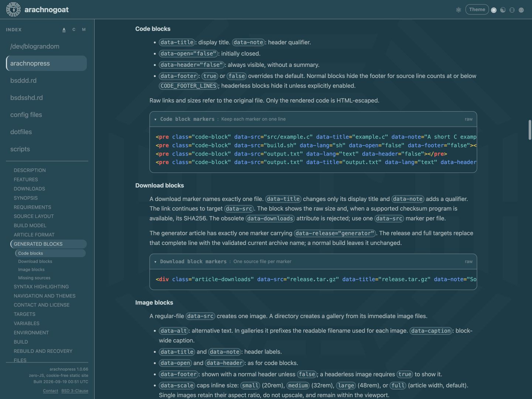532x399 pixels.
Task: Select the white circle theme option
Action: [494, 10]
